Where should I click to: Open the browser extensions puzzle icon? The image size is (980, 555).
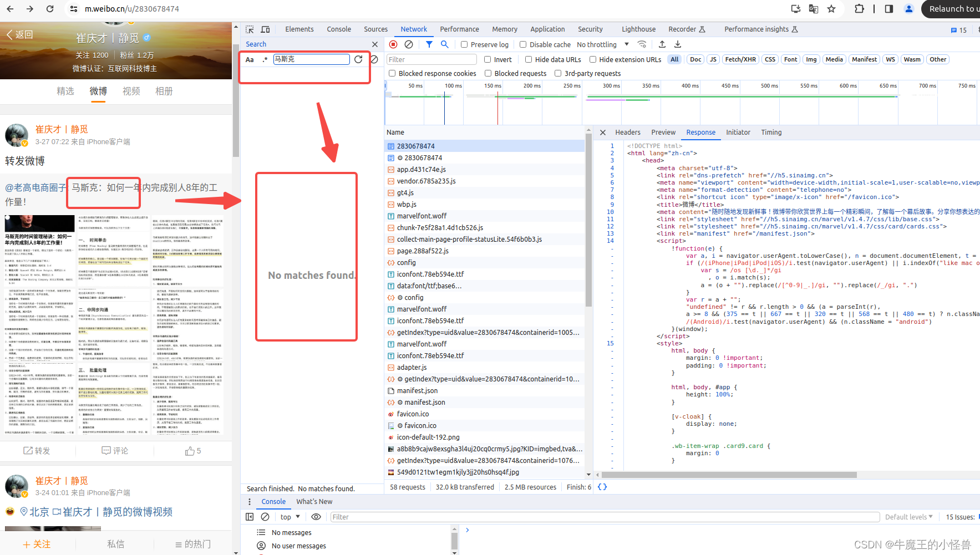859,9
